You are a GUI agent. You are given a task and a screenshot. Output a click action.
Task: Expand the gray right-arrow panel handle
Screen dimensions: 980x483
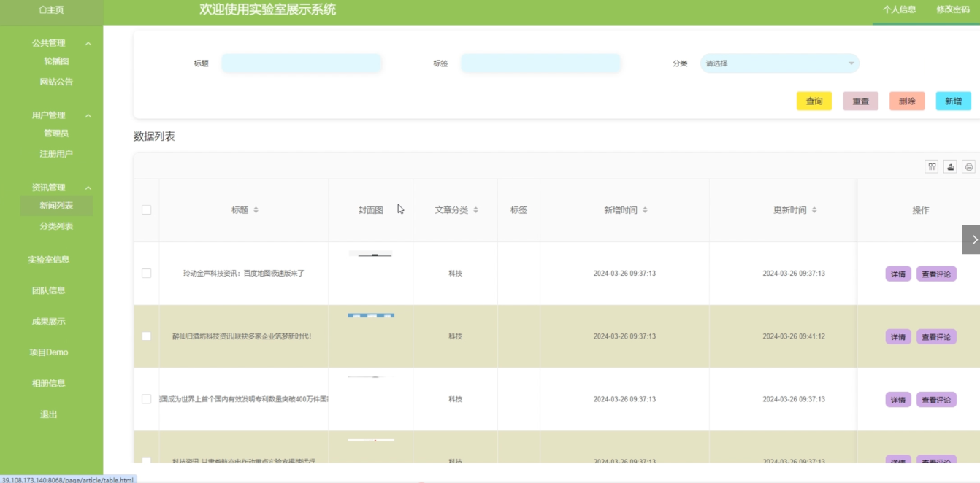[x=971, y=239]
